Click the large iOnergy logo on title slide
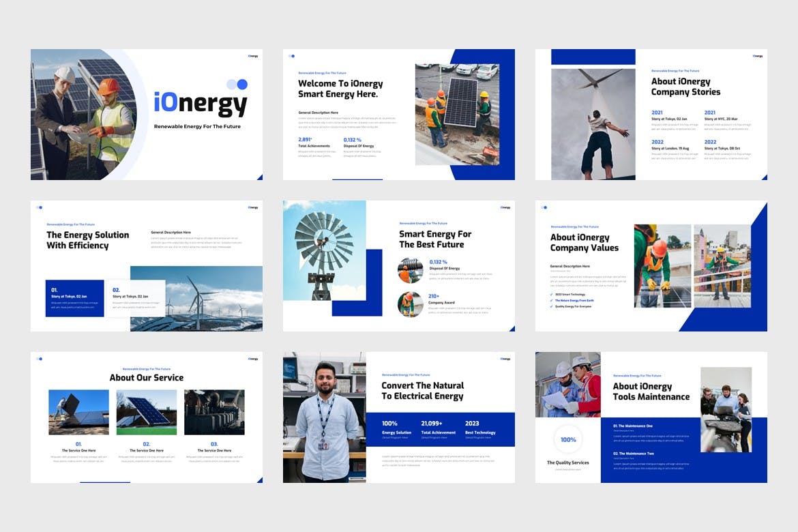 coord(200,104)
